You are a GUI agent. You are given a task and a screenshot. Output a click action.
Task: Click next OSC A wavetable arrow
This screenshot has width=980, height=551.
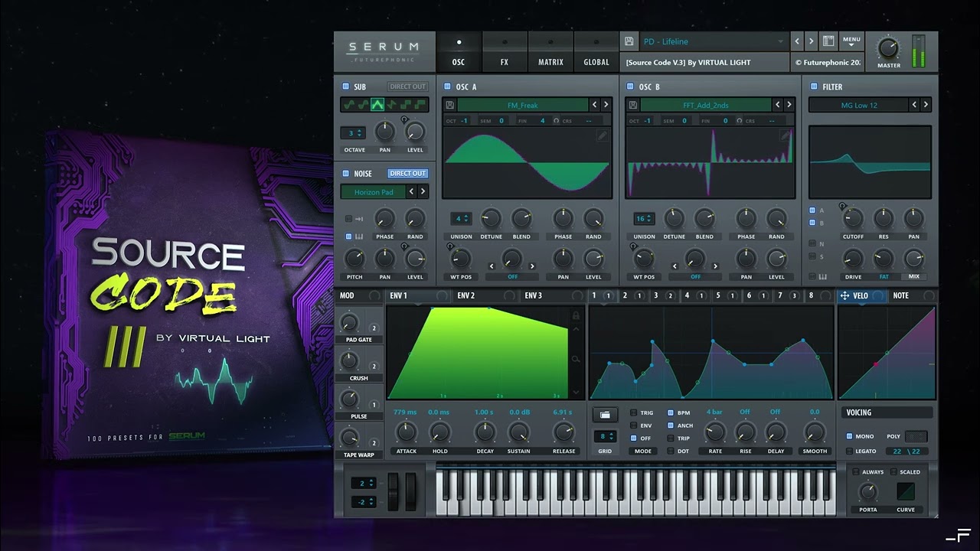click(606, 105)
